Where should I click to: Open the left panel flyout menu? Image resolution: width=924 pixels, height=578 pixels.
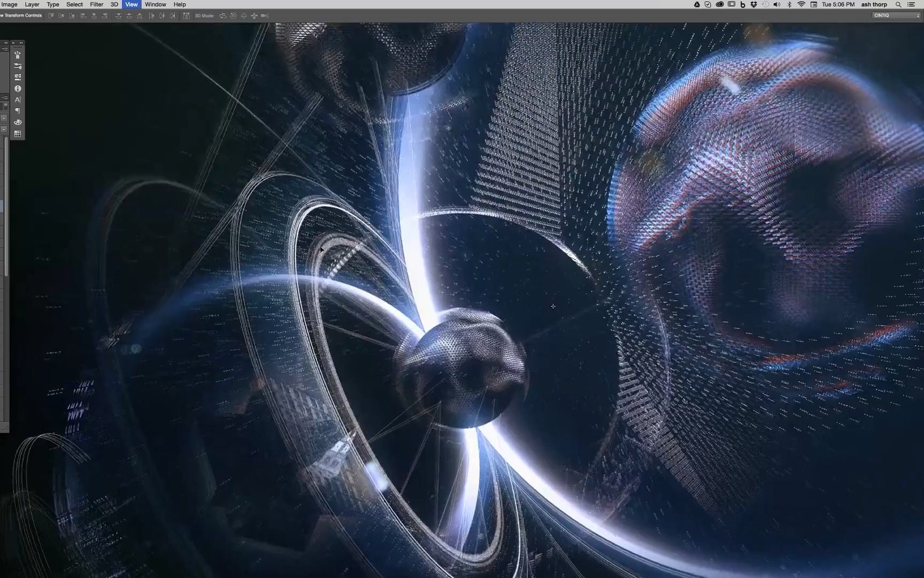click(5, 49)
